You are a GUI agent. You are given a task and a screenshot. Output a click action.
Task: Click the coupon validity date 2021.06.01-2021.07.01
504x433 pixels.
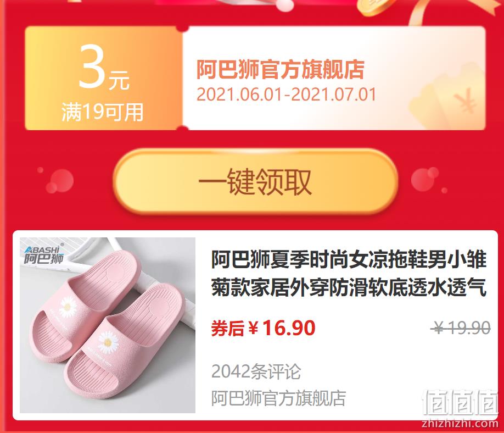(x=286, y=95)
